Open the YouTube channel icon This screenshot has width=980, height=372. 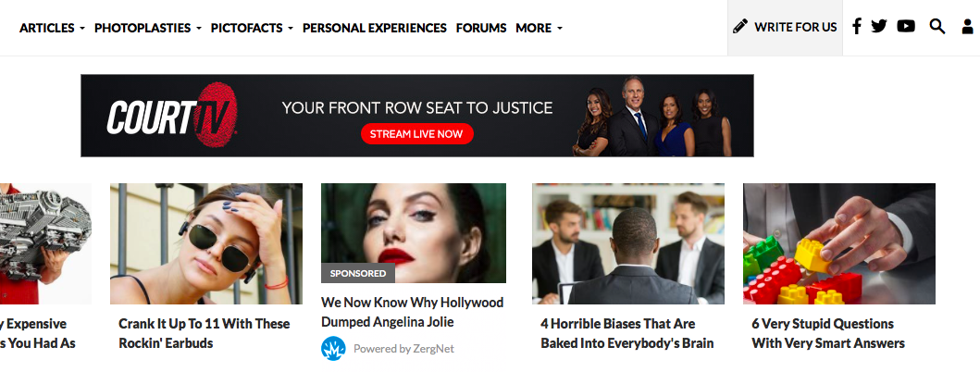906,26
